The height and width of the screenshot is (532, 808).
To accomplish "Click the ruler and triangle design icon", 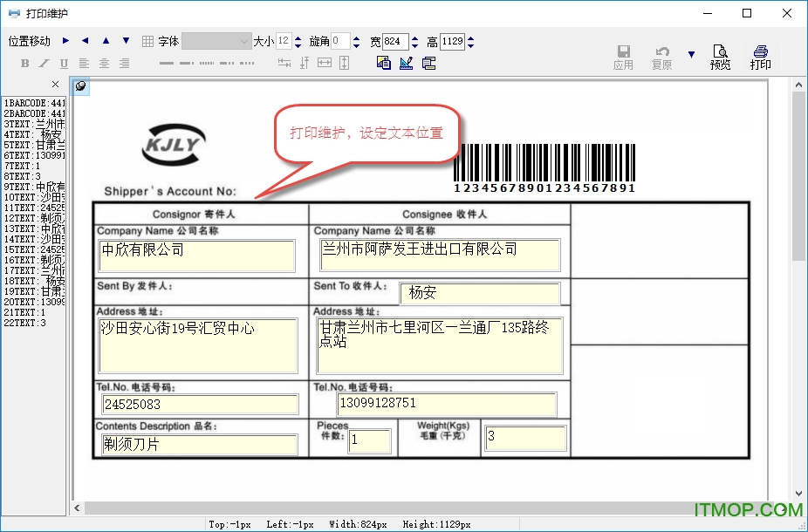I will pyautogui.click(x=406, y=63).
